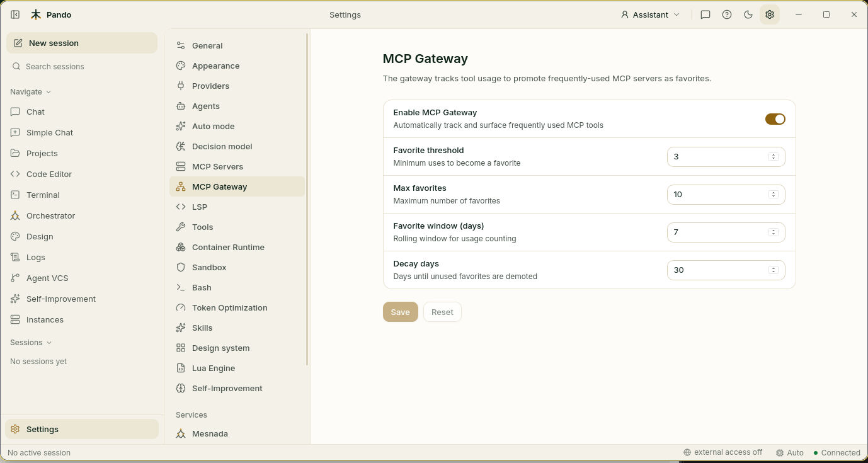Click the gear settings icon in title bar

[770, 14]
